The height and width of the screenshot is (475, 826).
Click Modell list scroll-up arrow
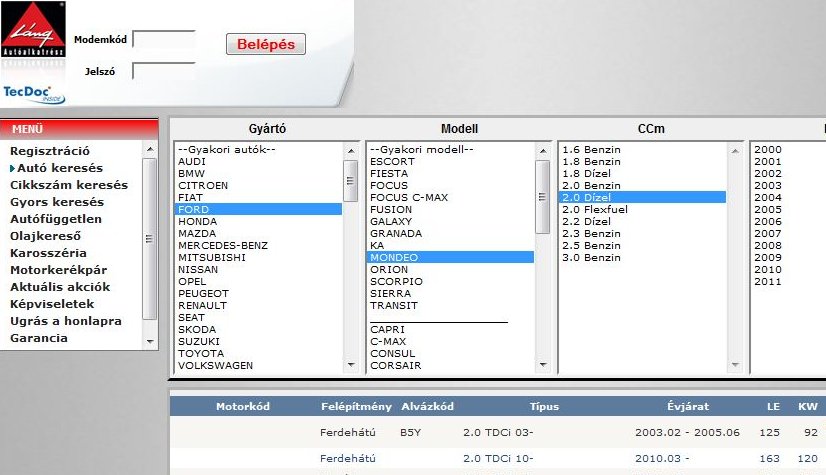click(x=543, y=151)
